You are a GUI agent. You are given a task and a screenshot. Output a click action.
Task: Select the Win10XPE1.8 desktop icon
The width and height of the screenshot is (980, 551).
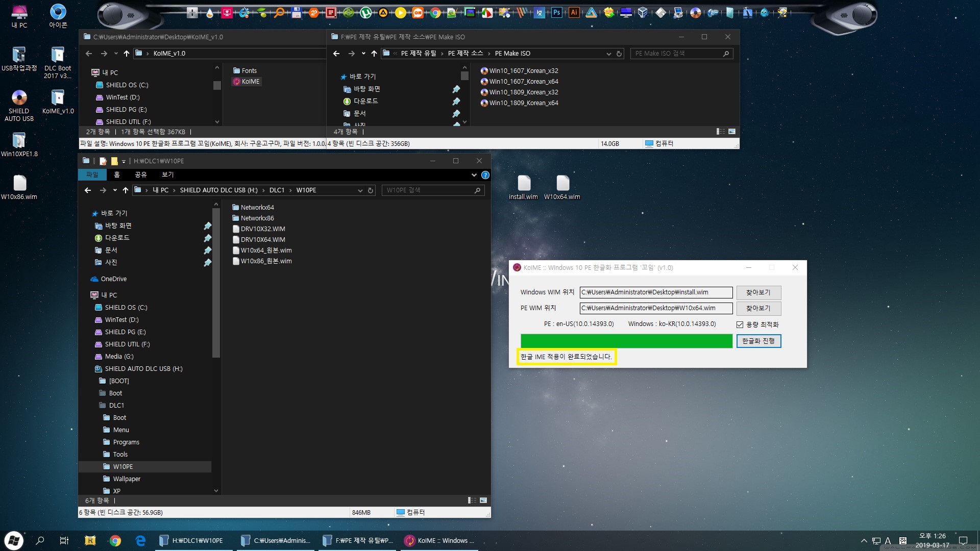tap(19, 145)
